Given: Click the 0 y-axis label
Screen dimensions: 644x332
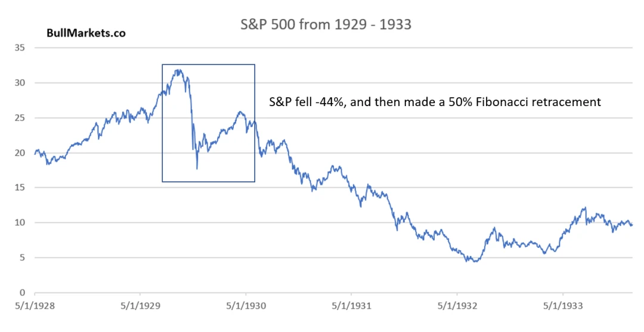Looking at the screenshot, I should (22, 293).
